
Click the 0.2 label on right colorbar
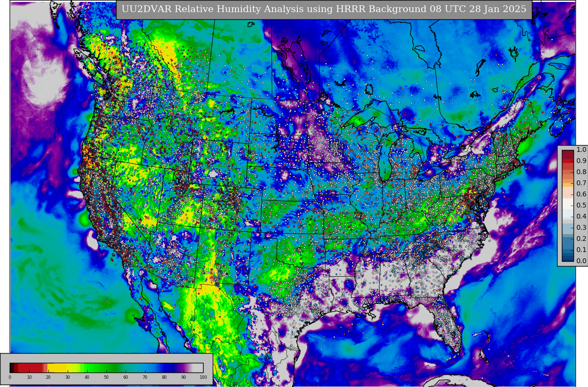(581, 239)
